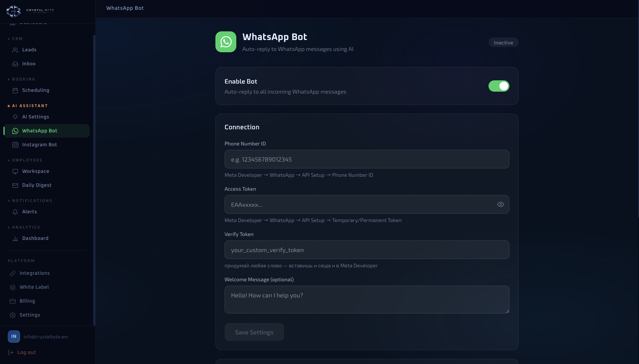Click the Crystal Byte logo

(x=30, y=11)
